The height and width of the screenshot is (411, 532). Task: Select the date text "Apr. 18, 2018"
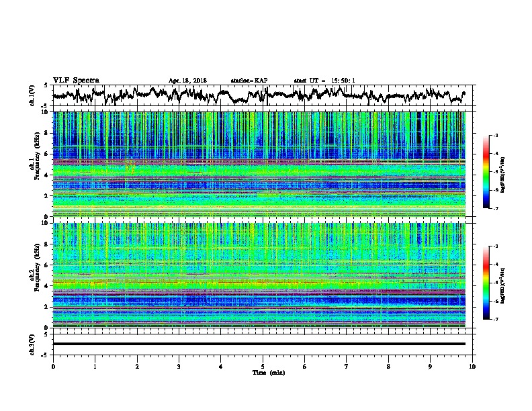[187, 81]
